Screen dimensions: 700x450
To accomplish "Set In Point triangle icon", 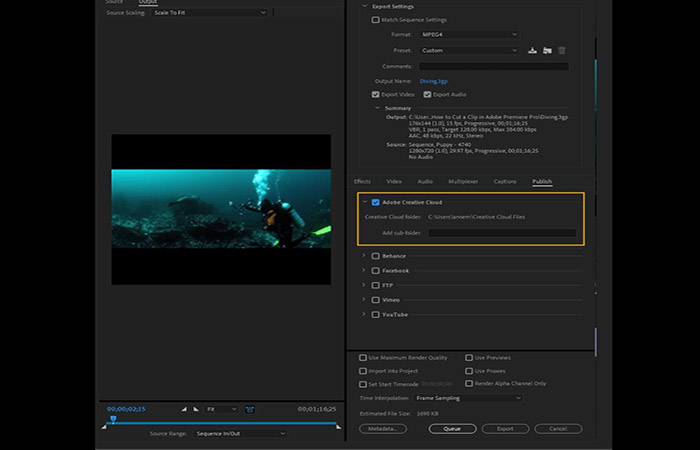I will pyautogui.click(x=184, y=409).
